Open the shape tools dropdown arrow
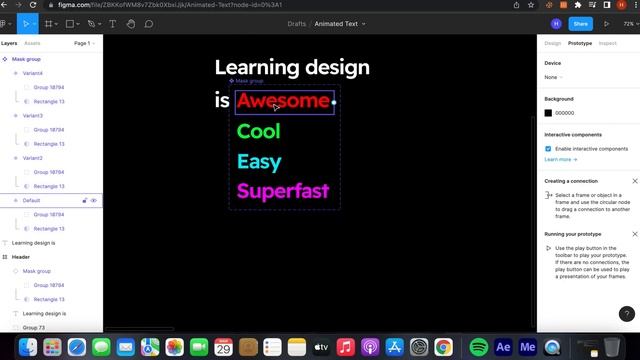640x360 pixels. pyautogui.click(x=78, y=24)
